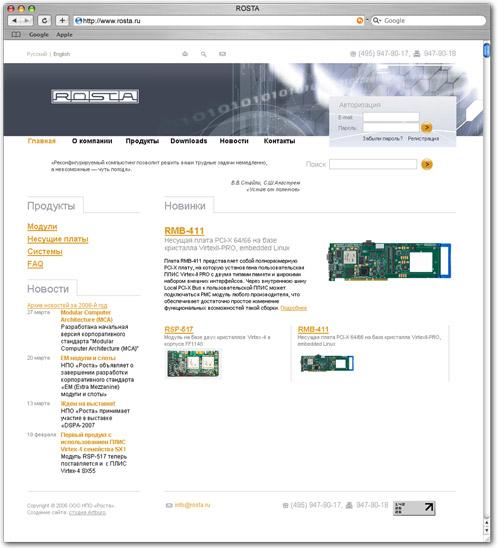This screenshot has height=548, width=498.
Task: Click the scrollbar down arrow
Action: click(x=486, y=530)
